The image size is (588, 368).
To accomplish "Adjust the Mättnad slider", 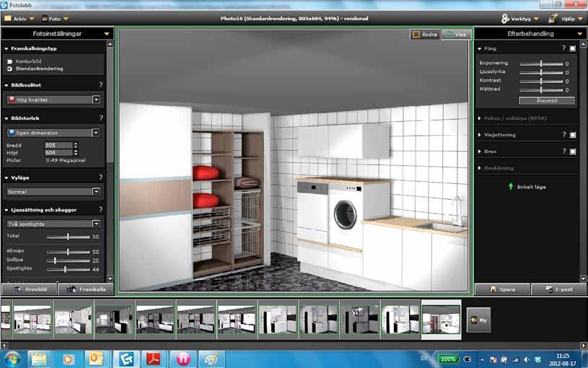I will tap(541, 89).
